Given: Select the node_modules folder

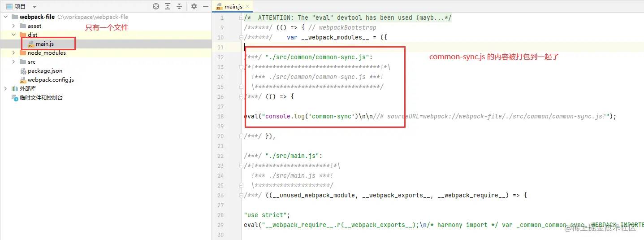Looking at the screenshot, I should (47, 53).
